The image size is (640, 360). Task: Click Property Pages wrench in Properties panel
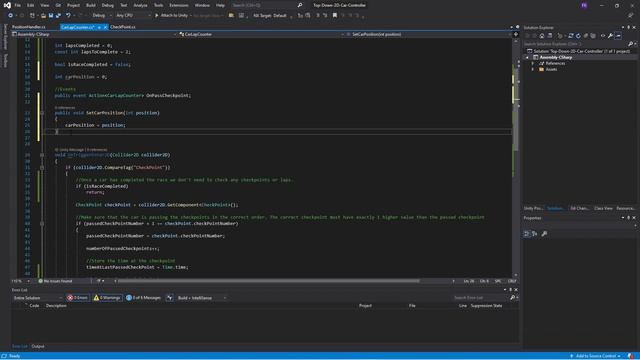click(x=544, y=233)
